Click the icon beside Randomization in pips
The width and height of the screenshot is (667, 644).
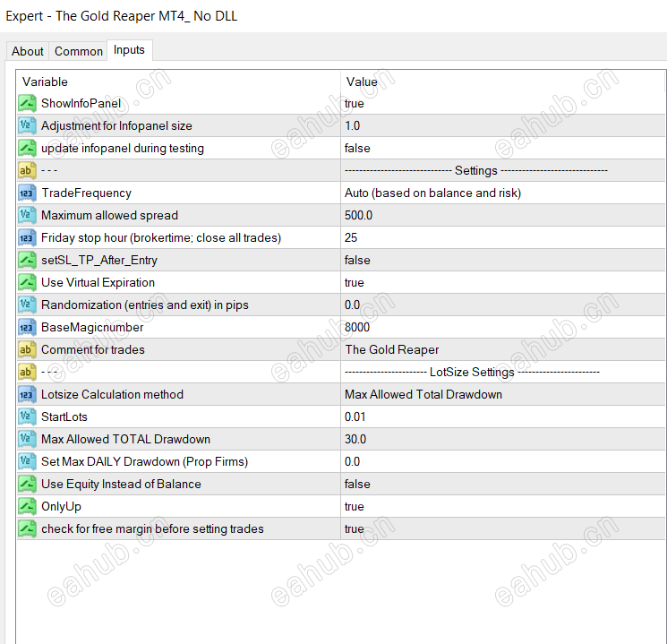click(27, 305)
